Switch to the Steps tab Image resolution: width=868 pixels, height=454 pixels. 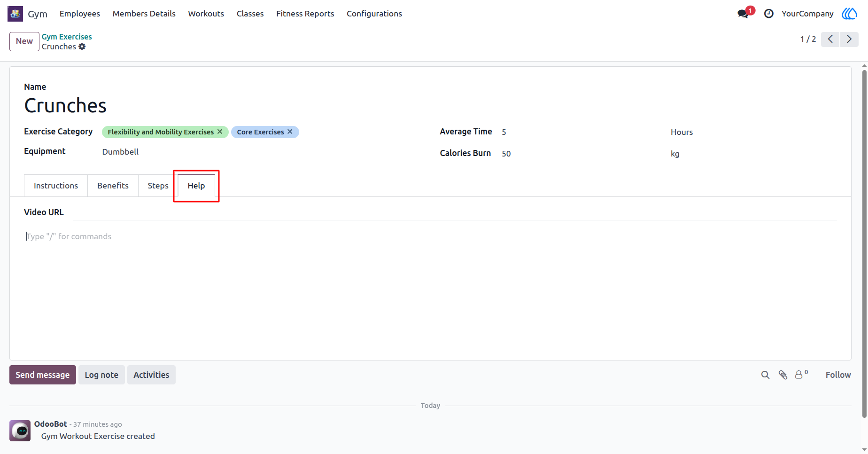click(x=158, y=186)
